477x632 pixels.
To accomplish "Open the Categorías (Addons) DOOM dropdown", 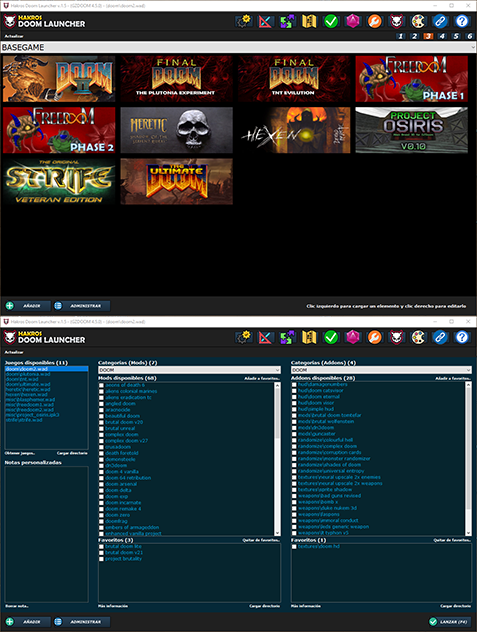I will point(381,370).
